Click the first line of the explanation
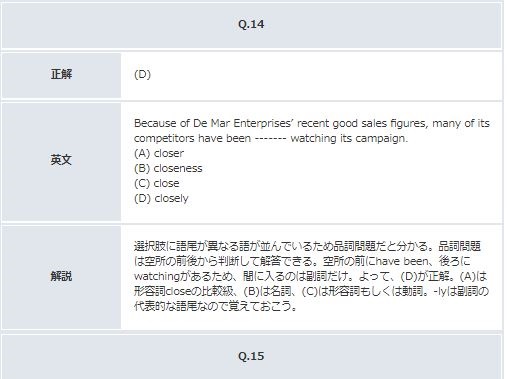 pyautogui.click(x=307, y=246)
